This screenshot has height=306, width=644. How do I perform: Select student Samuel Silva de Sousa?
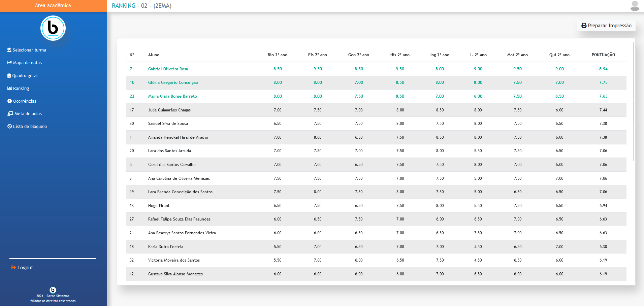(168, 124)
